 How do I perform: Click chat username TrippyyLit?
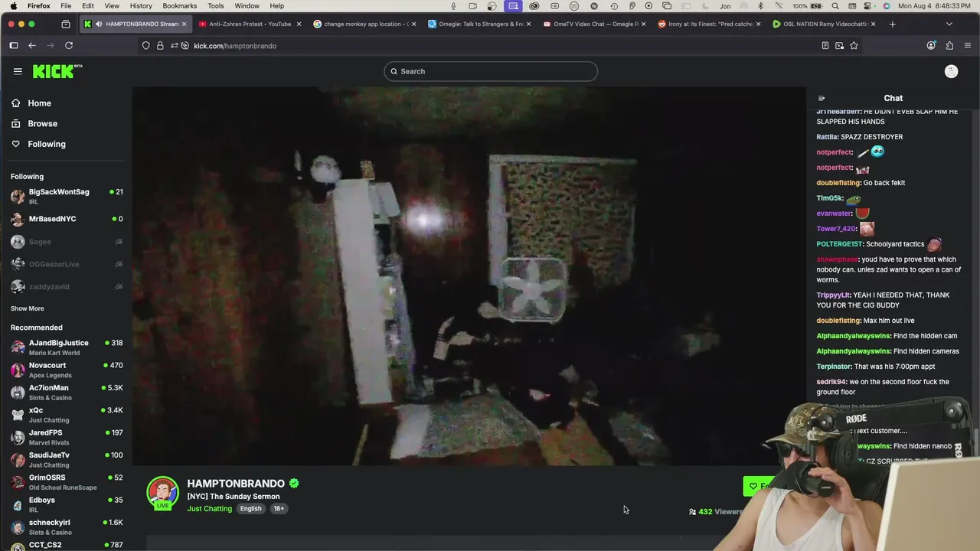[833, 295]
